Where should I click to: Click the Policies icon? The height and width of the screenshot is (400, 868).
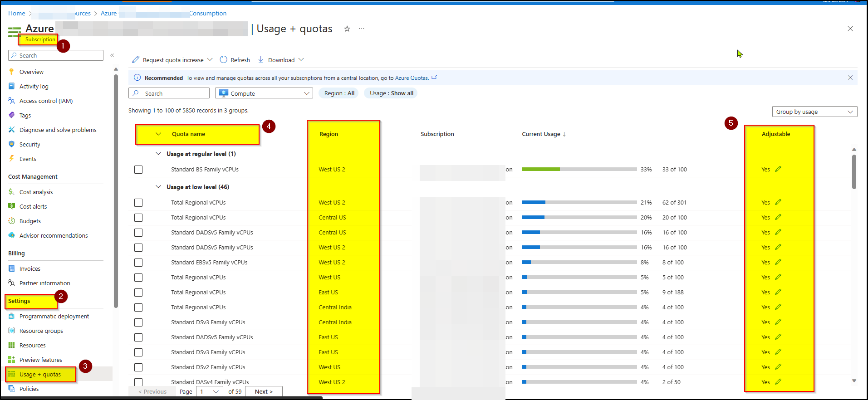click(11, 389)
